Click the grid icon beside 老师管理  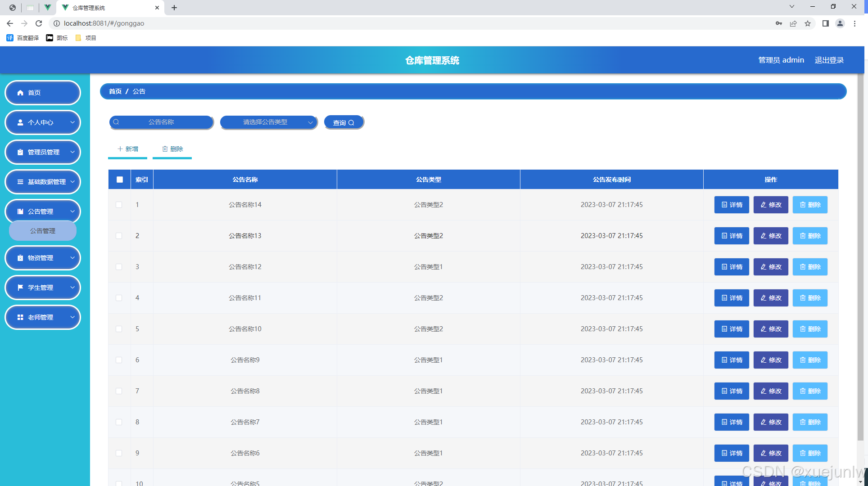point(20,317)
